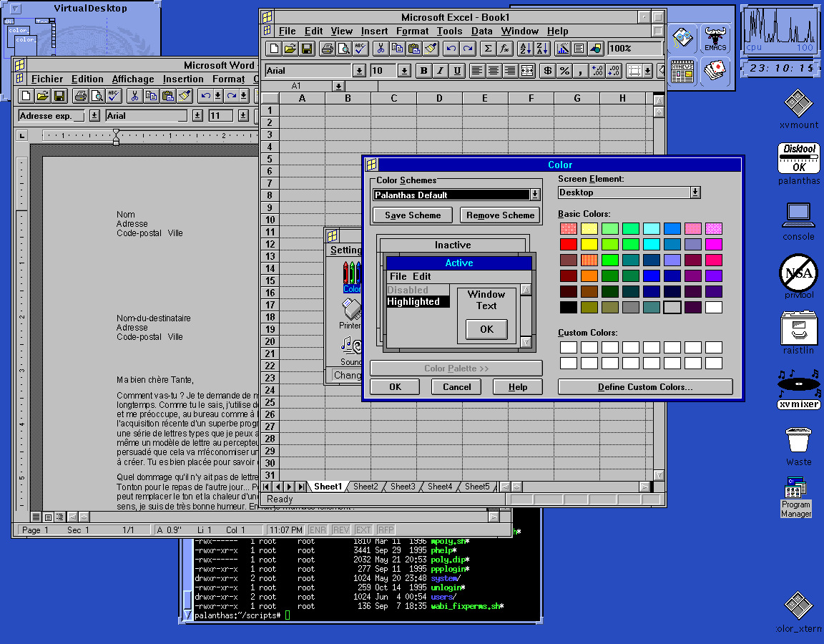The width and height of the screenshot is (824, 644).
Task: Click Help in the Color dialog
Action: click(518, 387)
